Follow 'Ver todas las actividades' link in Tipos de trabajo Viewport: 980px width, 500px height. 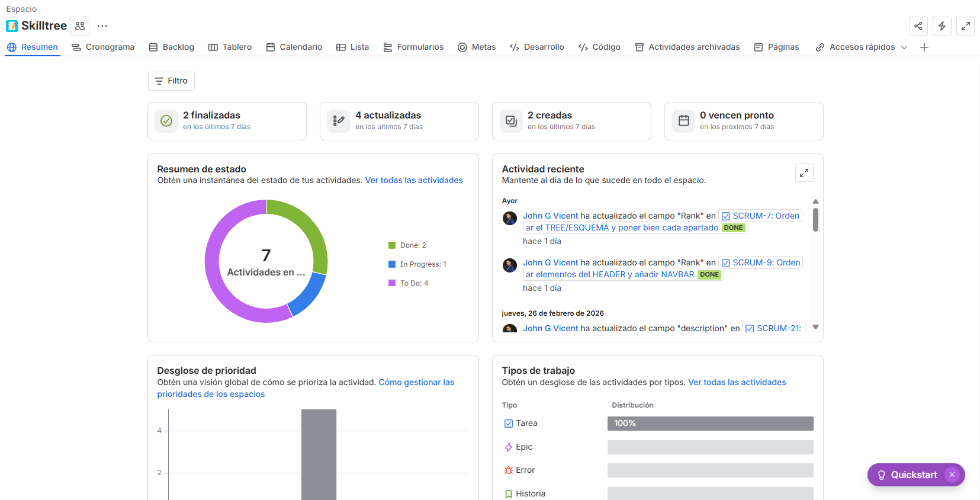(x=737, y=383)
